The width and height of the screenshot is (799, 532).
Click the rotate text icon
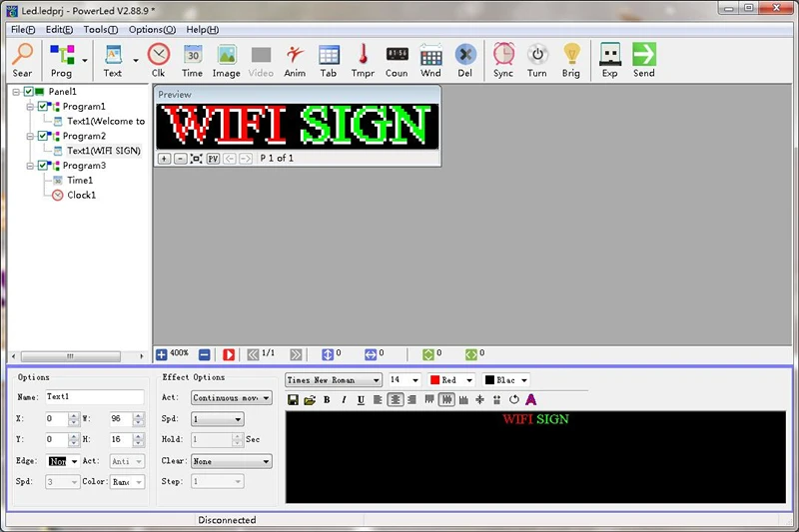point(514,400)
